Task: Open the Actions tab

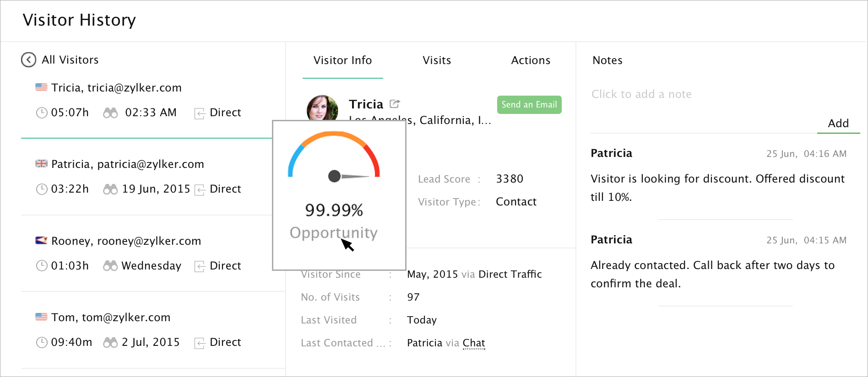Action: (531, 60)
